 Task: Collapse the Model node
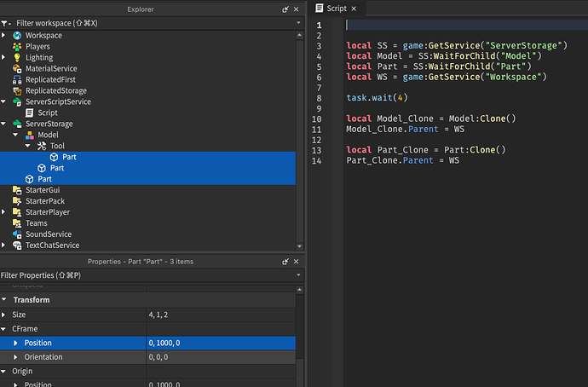[x=15, y=135]
